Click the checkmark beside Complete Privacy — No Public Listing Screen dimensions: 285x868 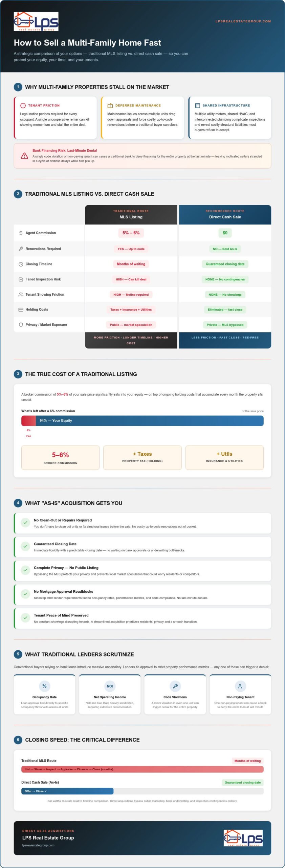click(x=25, y=570)
